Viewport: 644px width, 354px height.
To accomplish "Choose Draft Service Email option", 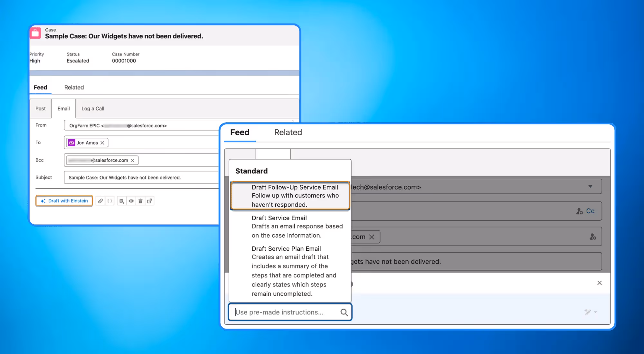I will pos(290,227).
